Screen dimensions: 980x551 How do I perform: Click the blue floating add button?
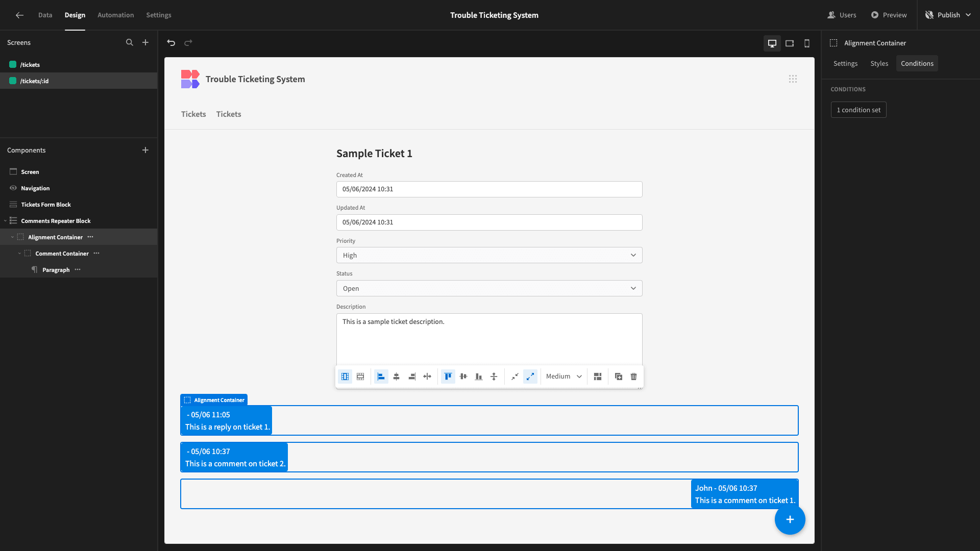pos(790,519)
